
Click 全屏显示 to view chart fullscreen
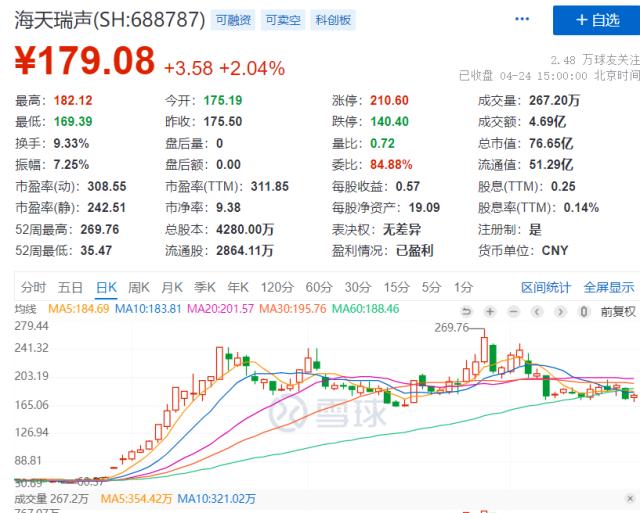click(608, 287)
